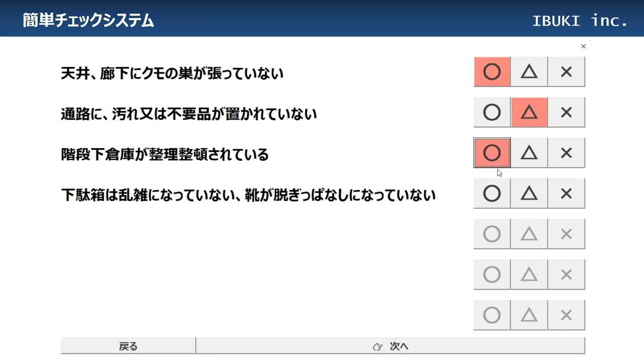This screenshot has height=362, width=644.
Task: Click the greyed-out triangle in sixth row
Action: (529, 275)
